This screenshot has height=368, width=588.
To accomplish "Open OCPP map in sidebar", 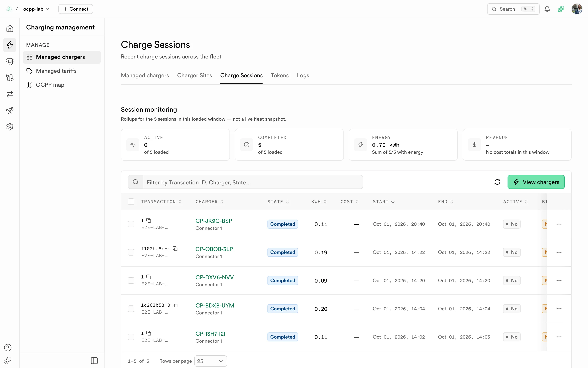I will [62, 85].
